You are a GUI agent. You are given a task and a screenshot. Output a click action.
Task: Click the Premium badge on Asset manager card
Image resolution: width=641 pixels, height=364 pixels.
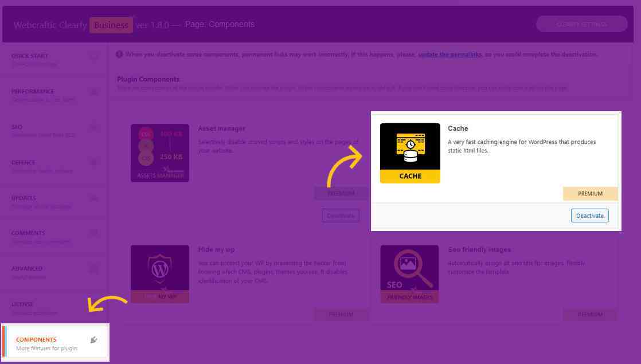(341, 194)
